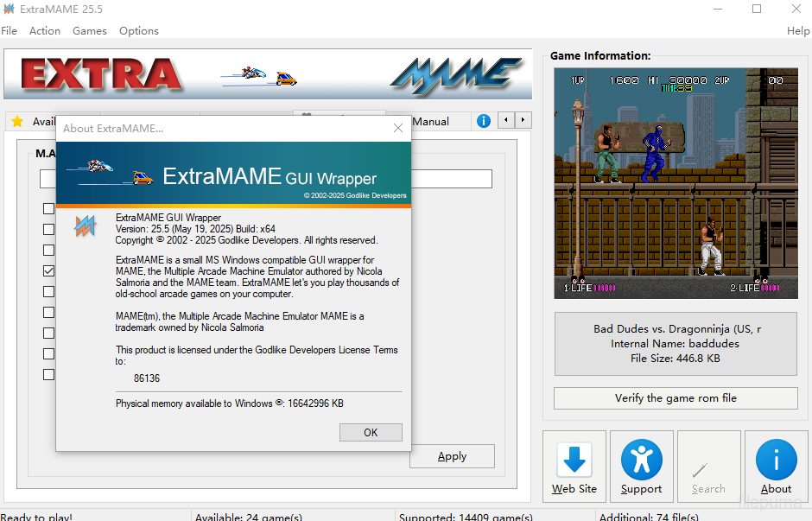812x521 pixels.
Task: Click Verify the game rom file
Action: pos(676,397)
